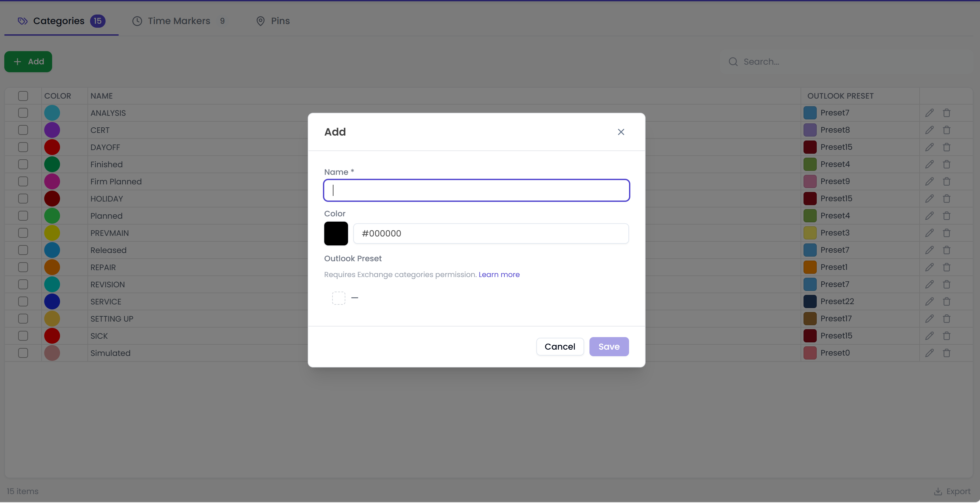The image size is (980, 503).
Task: Edit the REVISION category
Action: (929, 284)
